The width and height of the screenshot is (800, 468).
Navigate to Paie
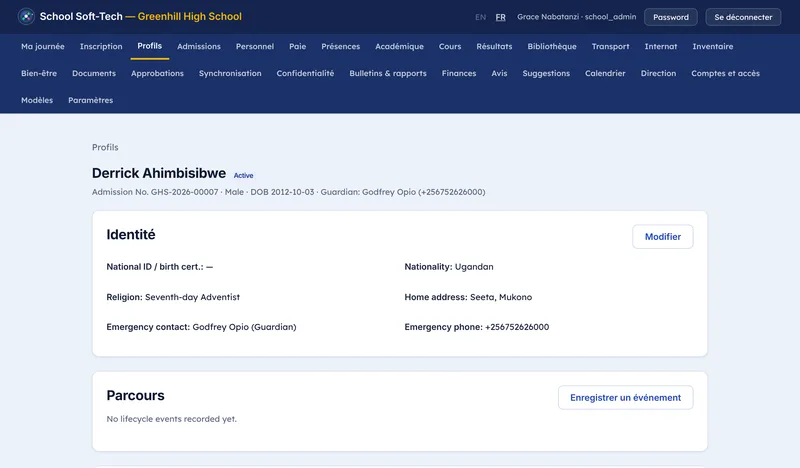pos(297,46)
